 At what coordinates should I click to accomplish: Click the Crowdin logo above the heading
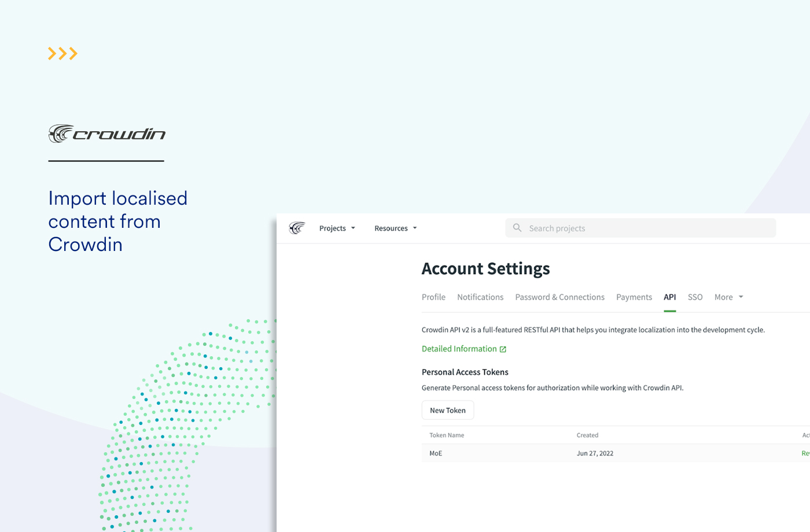106,132
